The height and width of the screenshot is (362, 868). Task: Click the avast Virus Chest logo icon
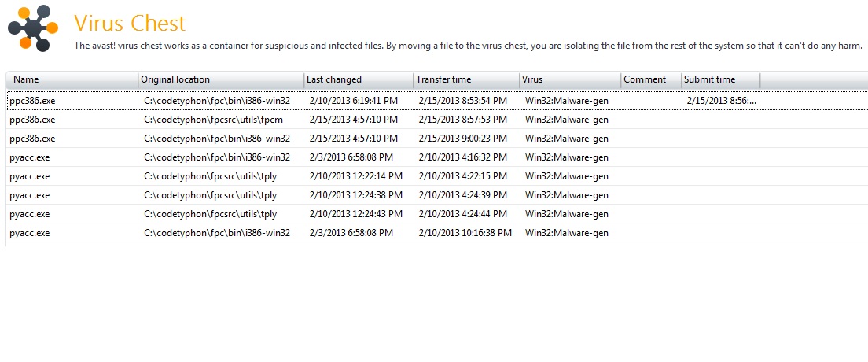pos(33,28)
